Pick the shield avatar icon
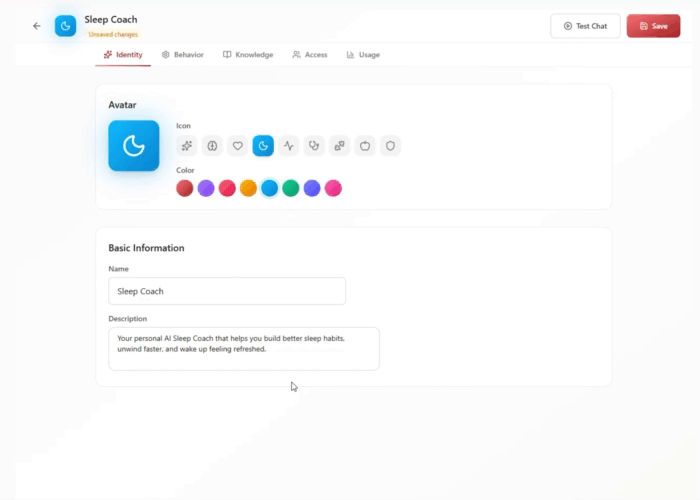This screenshot has width=700, height=500. pos(391,146)
